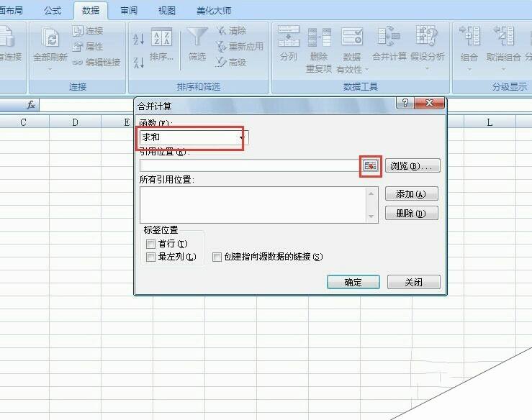Click the 添加 add button

(x=412, y=194)
